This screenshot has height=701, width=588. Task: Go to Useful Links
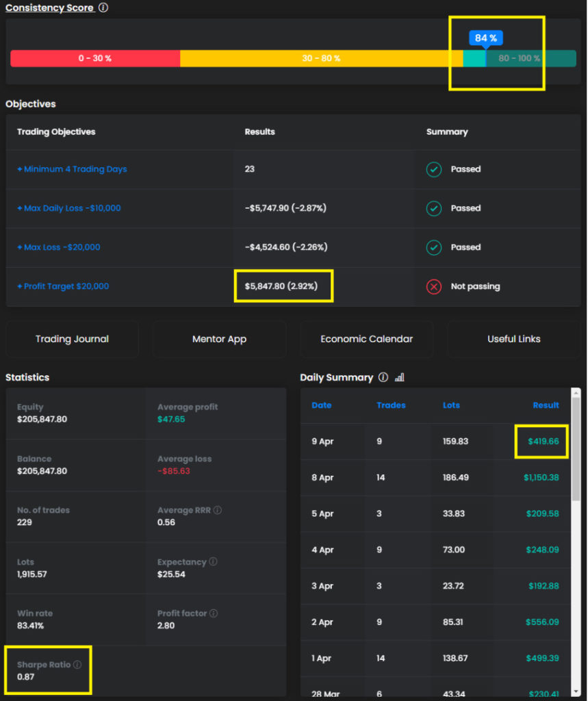pyautogui.click(x=513, y=339)
